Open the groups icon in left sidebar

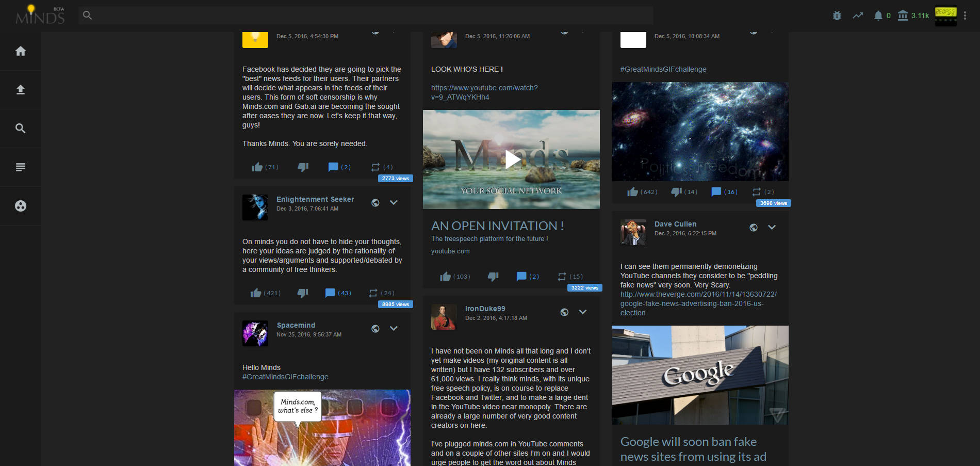(x=21, y=206)
